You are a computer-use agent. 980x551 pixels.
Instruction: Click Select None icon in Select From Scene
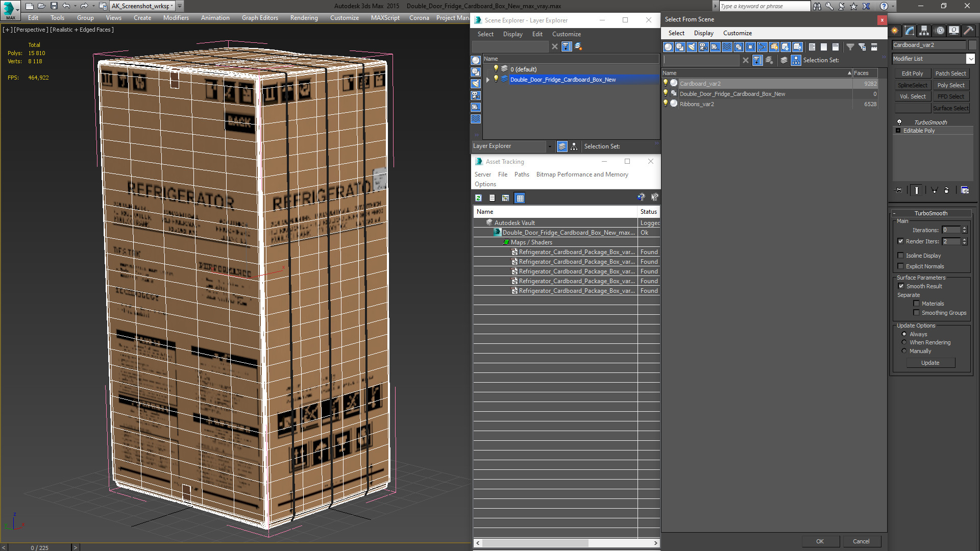(824, 47)
